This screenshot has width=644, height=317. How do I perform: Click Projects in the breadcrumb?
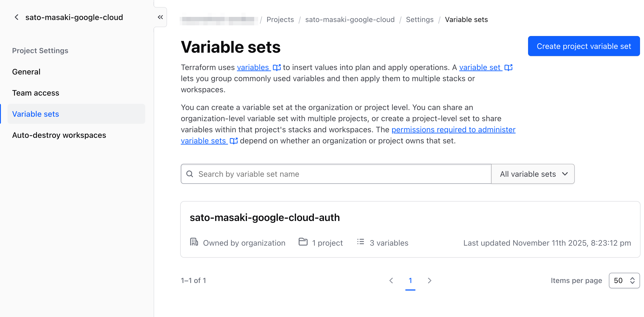pos(280,20)
